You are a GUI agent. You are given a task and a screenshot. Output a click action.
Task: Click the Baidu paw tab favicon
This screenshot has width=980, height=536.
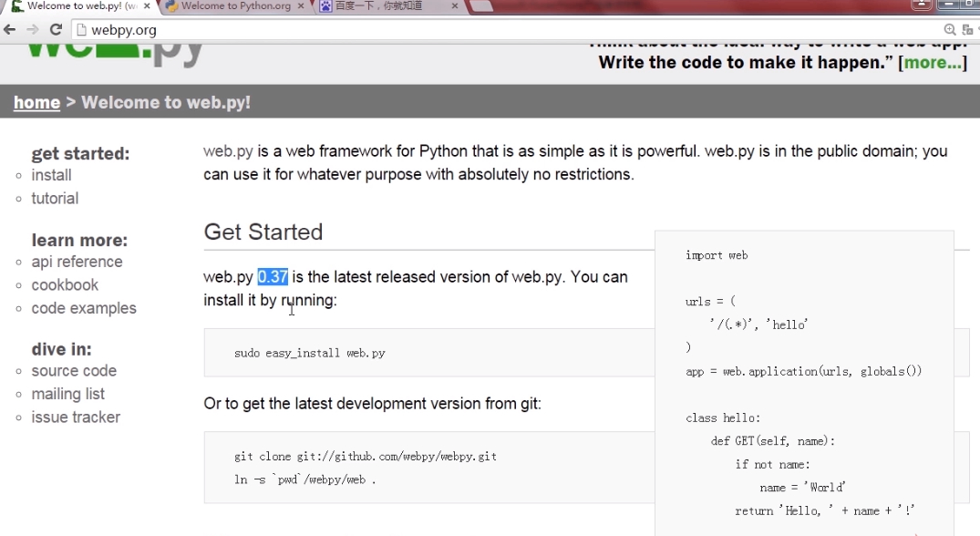tap(325, 6)
